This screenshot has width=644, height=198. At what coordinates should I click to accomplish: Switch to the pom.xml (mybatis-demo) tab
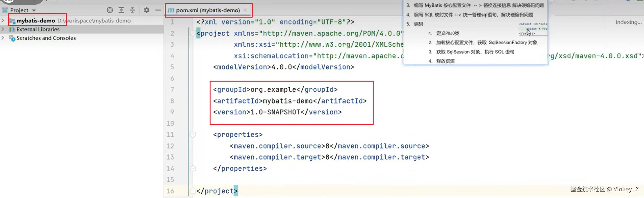coord(208,10)
